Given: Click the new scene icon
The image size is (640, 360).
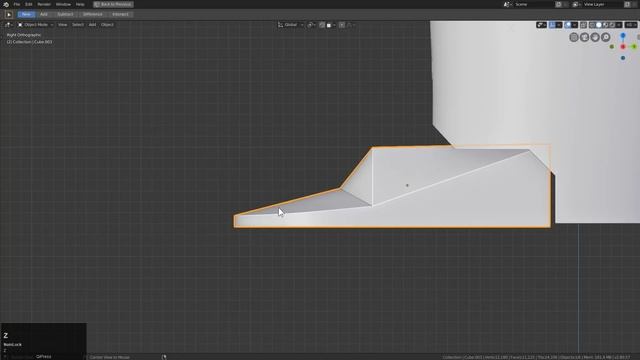Looking at the screenshot, I should click(558, 4).
